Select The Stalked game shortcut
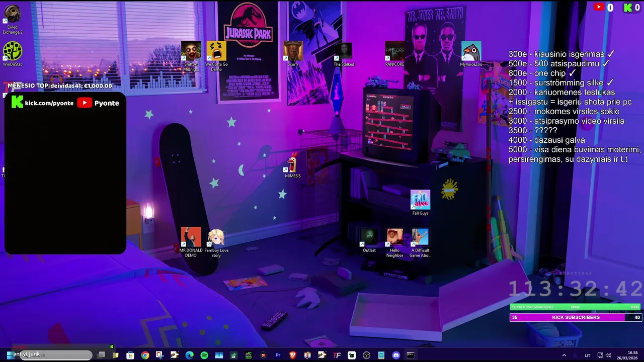Image resolution: width=644 pixels, height=362 pixels. tap(344, 54)
